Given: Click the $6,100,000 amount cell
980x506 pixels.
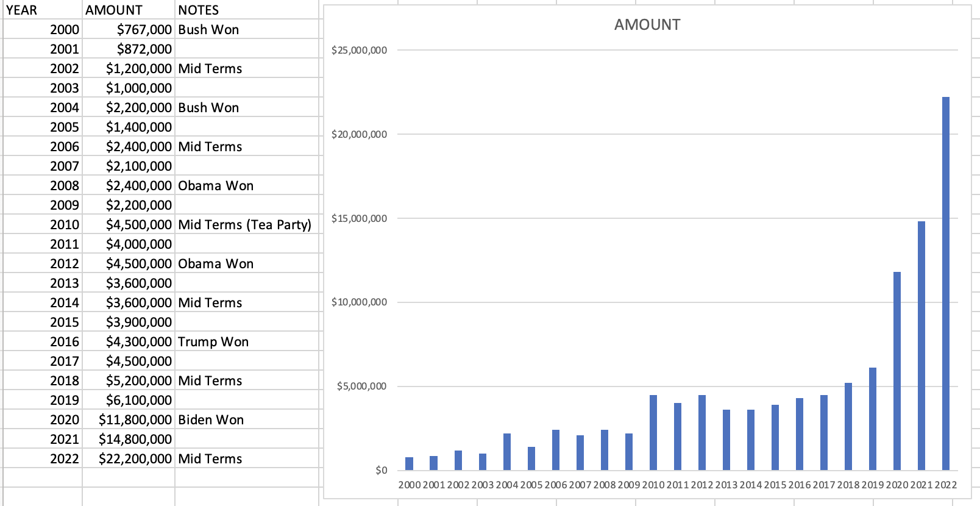Looking at the screenshot, I should pyautogui.click(x=138, y=400).
